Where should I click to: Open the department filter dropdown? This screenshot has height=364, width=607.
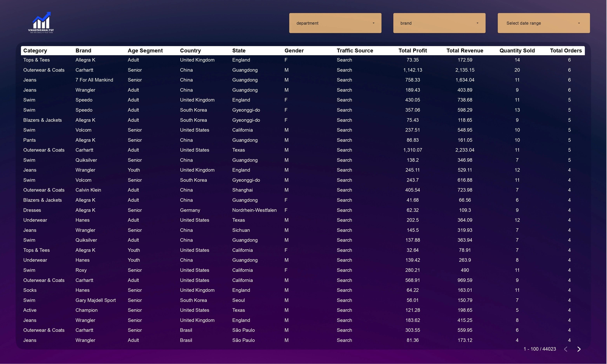point(335,23)
